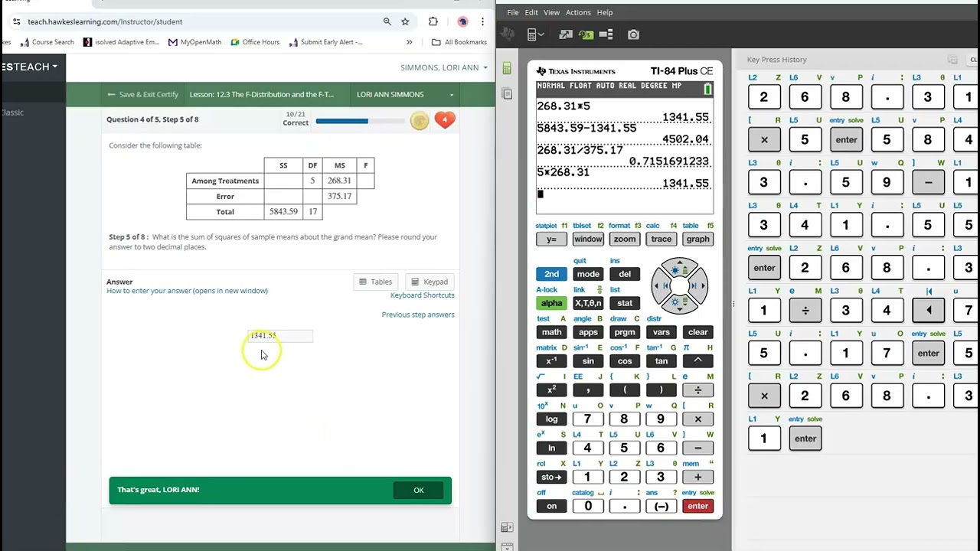The height and width of the screenshot is (551, 980).
Task: Click the log key on calculator
Action: 551,419
